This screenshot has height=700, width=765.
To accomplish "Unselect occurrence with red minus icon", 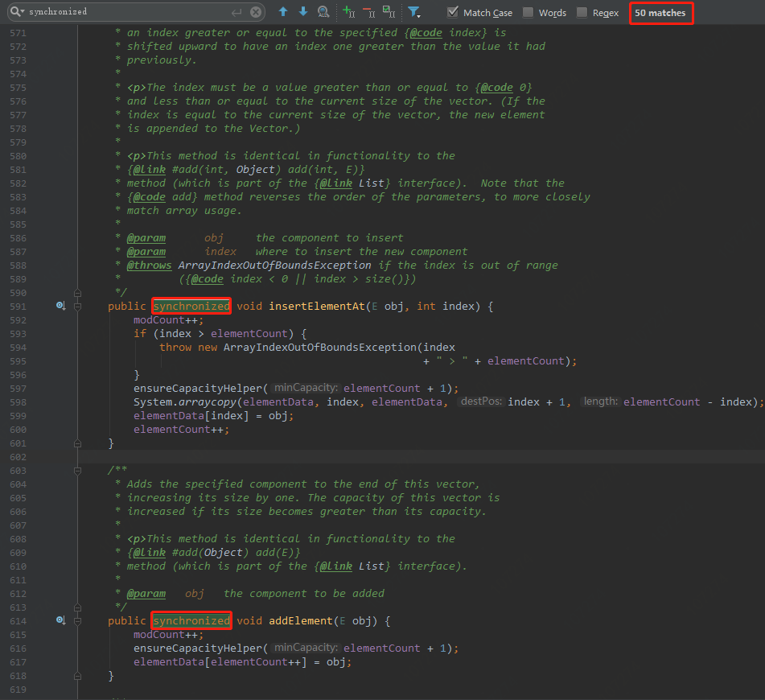I will pos(369,12).
